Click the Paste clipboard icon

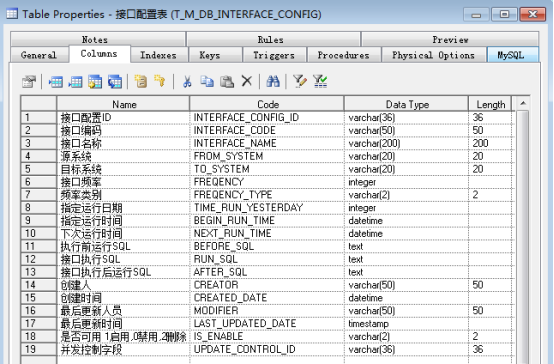click(227, 82)
